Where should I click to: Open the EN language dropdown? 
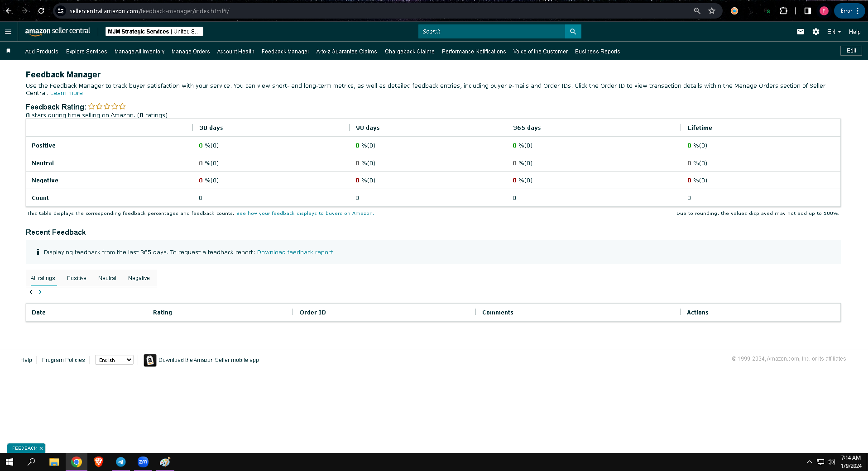click(x=834, y=32)
